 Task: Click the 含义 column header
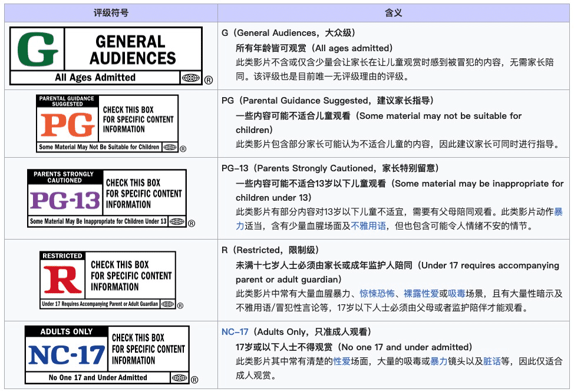(x=394, y=13)
